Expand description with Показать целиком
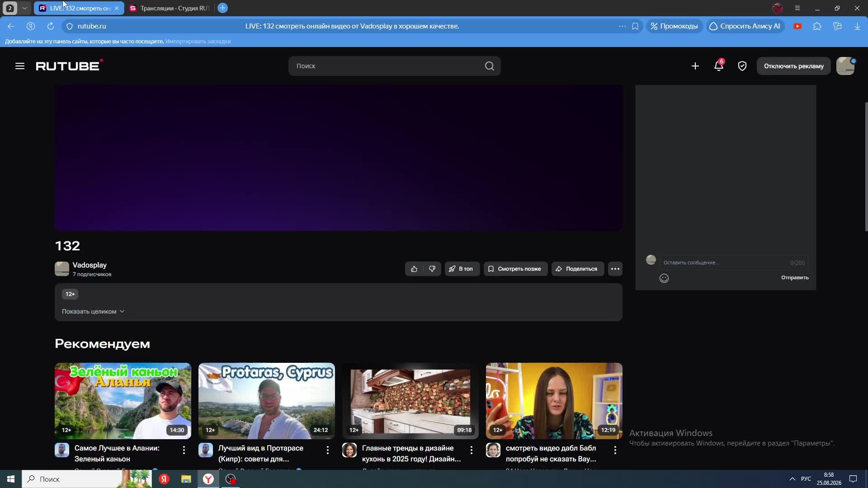The width and height of the screenshot is (868, 488). (x=93, y=311)
